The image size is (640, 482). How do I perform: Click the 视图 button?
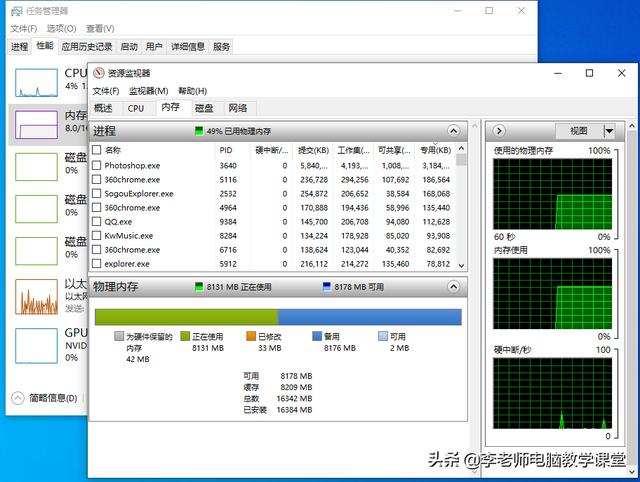pos(579,131)
